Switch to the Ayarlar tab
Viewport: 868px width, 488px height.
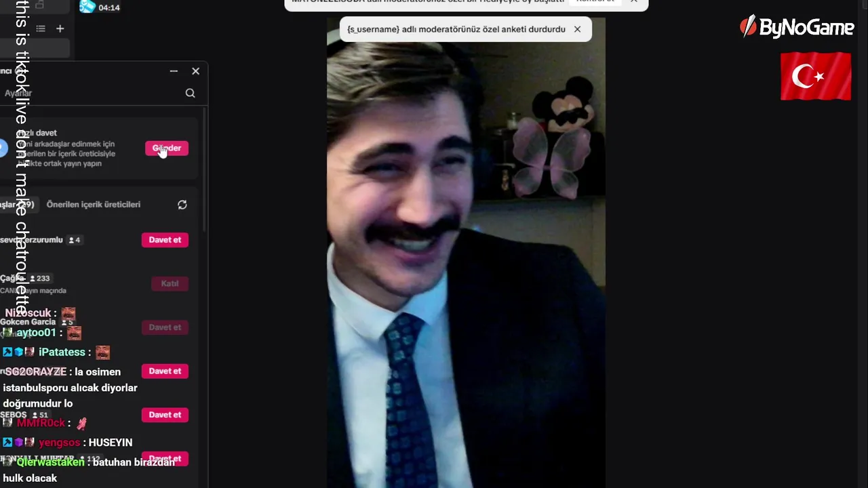[18, 93]
